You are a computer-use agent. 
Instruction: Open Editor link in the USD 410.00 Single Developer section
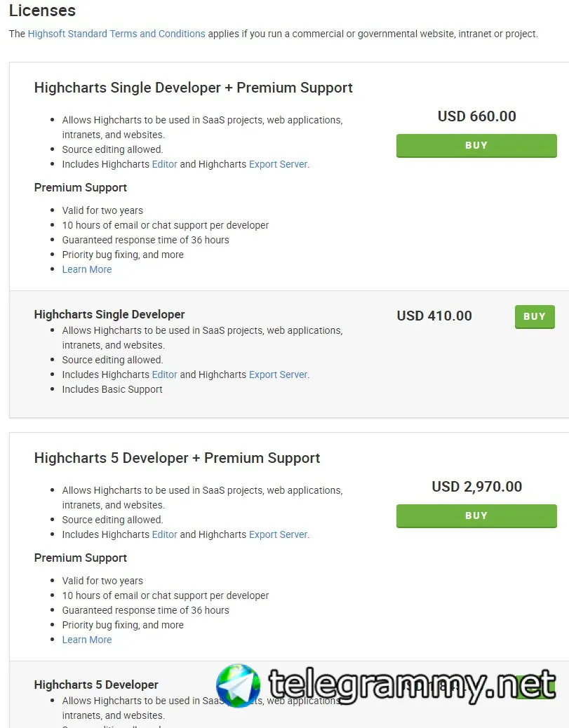point(164,375)
